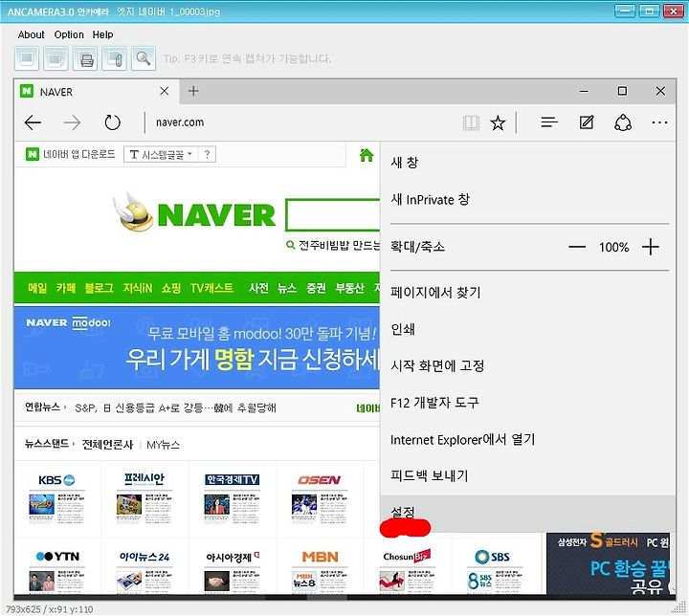The image size is (689, 616).
Task: Click the magnifier icon in ANCAMERA toolbar
Action: 144,58
